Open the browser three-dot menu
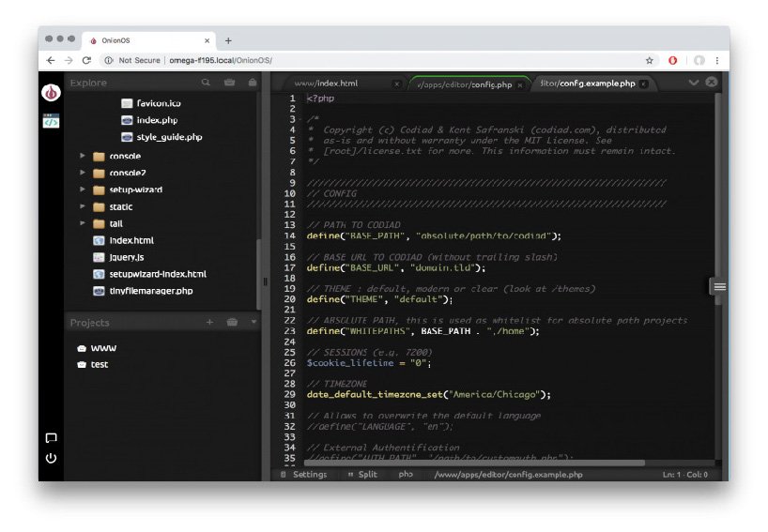 point(717,60)
